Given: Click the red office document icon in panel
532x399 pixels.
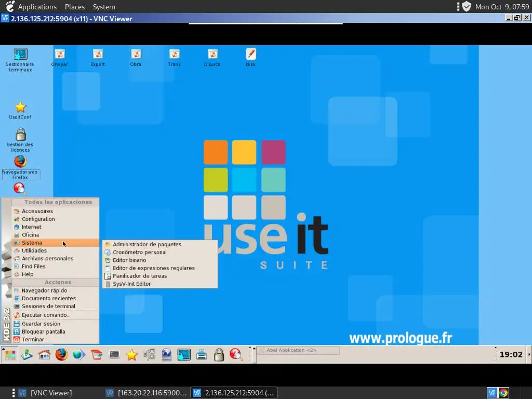Looking at the screenshot, I should pos(97,355).
